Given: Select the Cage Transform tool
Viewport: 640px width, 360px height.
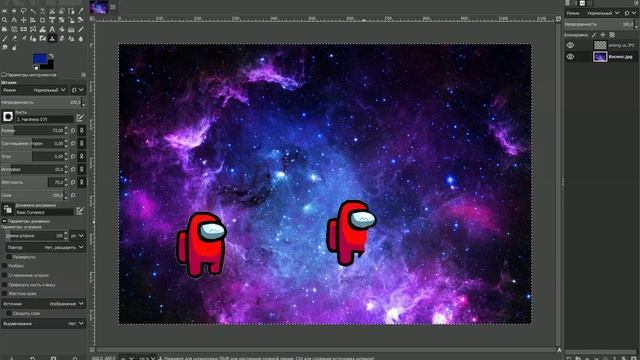Looking at the screenshot, I should pyautogui.click(x=33, y=29).
